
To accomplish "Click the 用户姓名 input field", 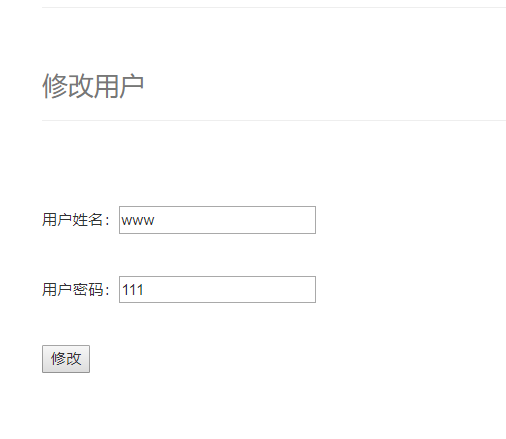I will [x=217, y=220].
